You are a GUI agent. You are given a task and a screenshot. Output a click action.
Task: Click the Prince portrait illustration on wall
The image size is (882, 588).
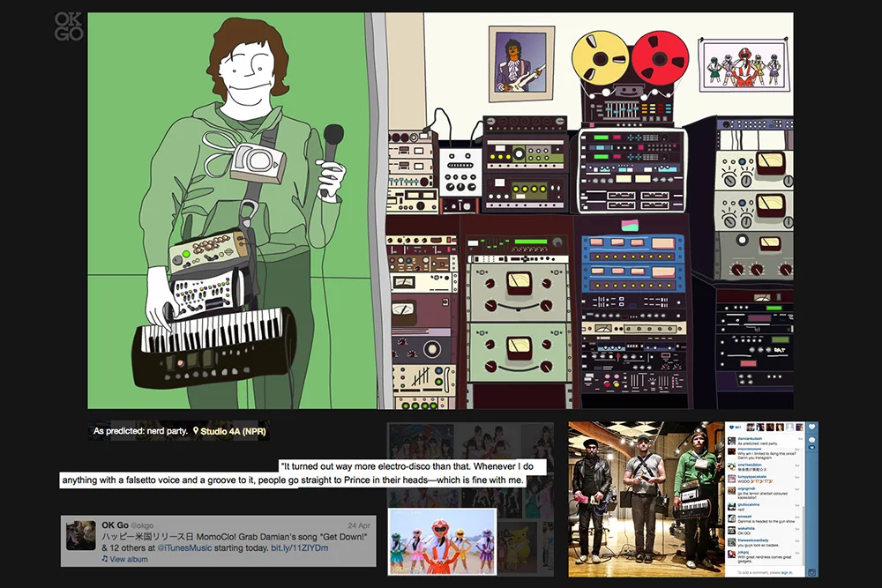click(x=521, y=63)
